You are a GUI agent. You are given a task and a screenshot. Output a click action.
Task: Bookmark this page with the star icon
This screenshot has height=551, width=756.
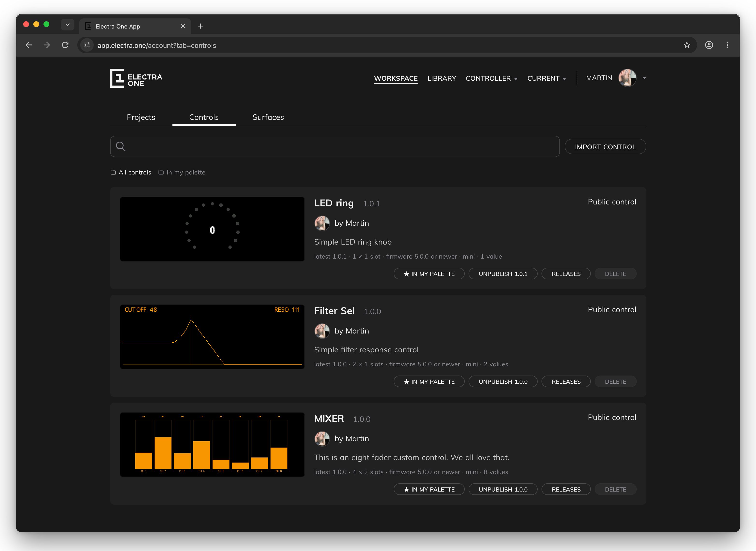687,45
